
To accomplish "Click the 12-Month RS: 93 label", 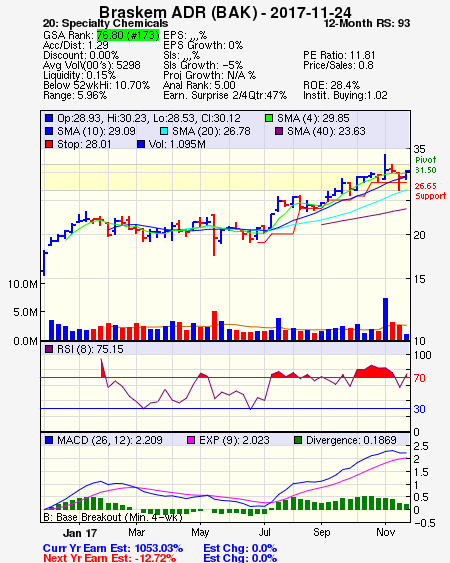I will coord(367,23).
